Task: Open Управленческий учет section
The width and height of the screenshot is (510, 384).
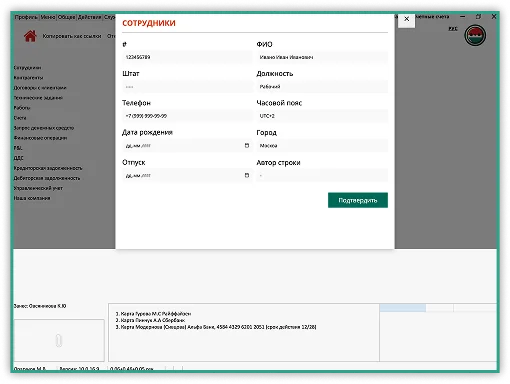Action: (x=38, y=188)
